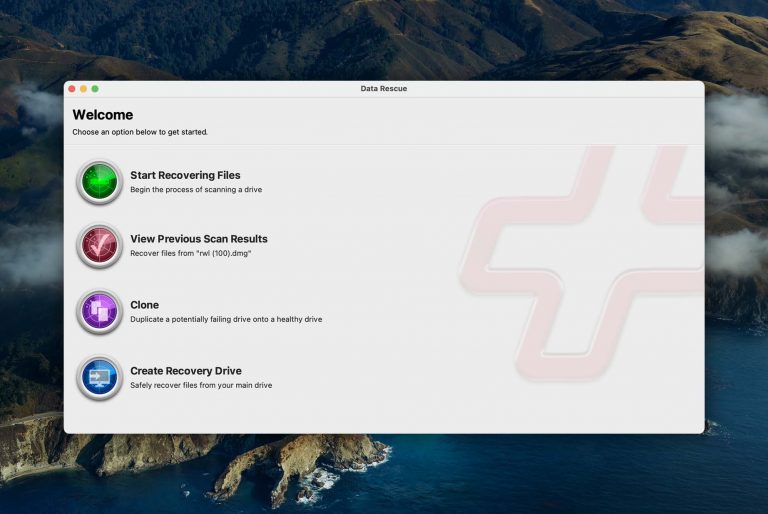Viewport: 768px width, 514px height.
Task: Open the "Create Recovery Drive" heading
Action: pos(186,371)
